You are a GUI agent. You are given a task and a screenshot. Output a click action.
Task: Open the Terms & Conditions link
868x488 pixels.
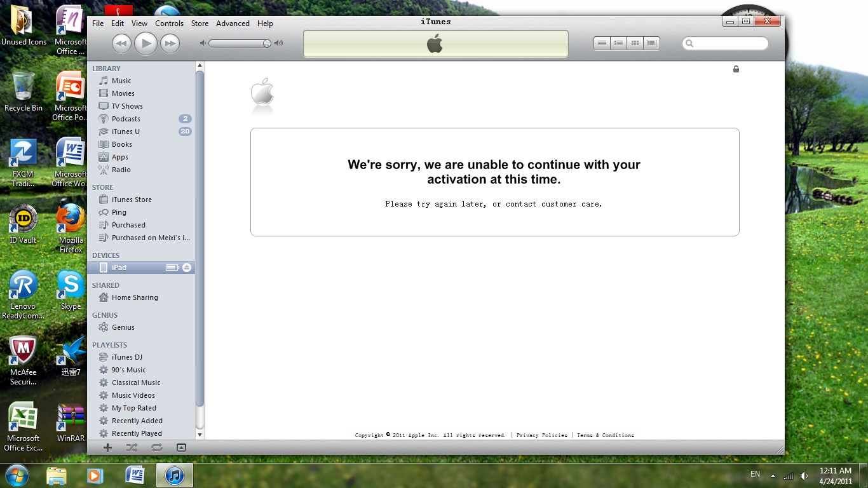click(x=606, y=435)
